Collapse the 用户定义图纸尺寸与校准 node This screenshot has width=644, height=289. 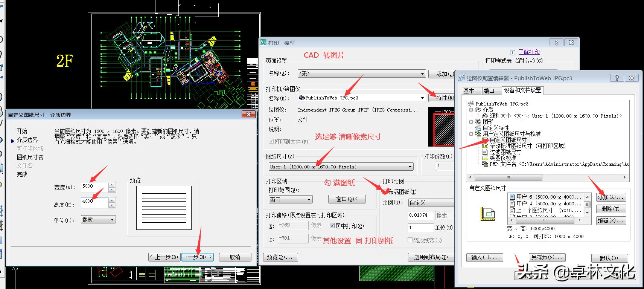471,134
